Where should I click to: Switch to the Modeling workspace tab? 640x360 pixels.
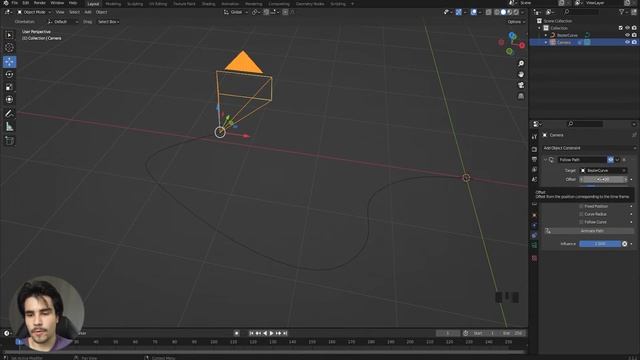(x=113, y=4)
